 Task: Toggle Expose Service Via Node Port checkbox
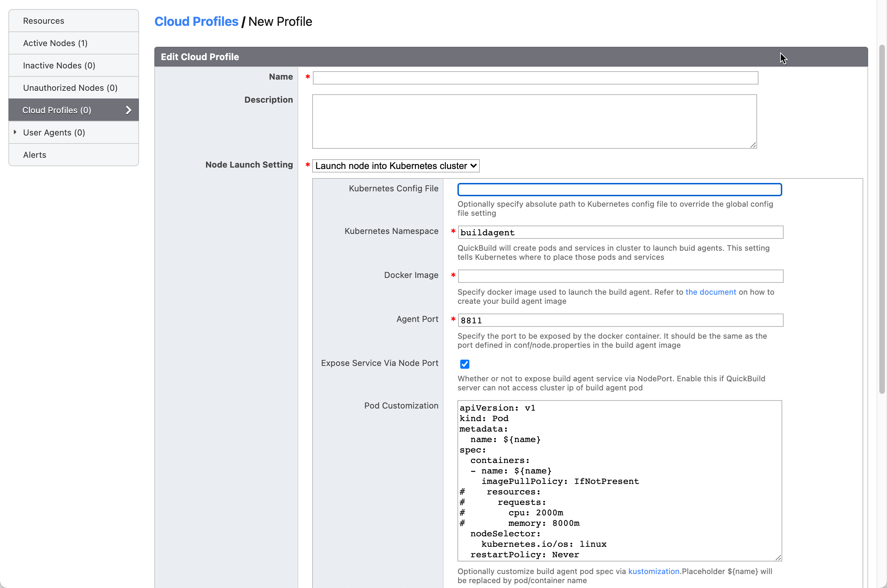point(464,364)
